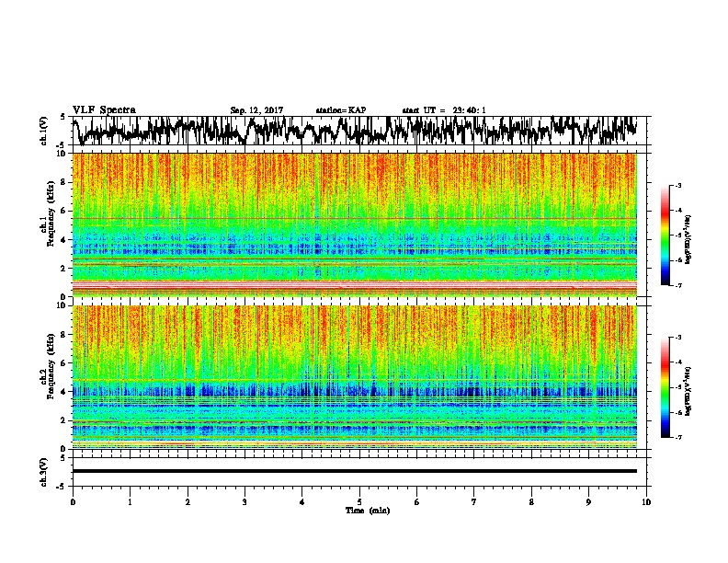Click the '3' tick on Time axis
Screen dimensions: 728x563
[245, 502]
